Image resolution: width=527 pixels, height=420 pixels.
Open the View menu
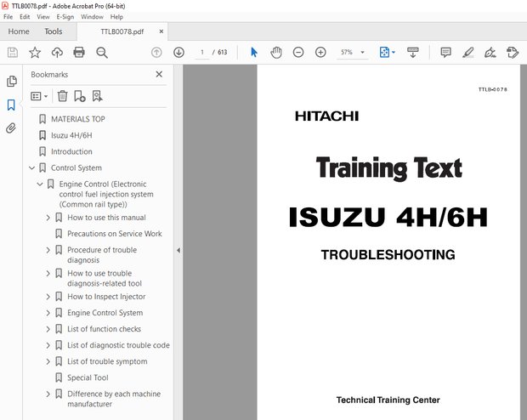[x=43, y=17]
